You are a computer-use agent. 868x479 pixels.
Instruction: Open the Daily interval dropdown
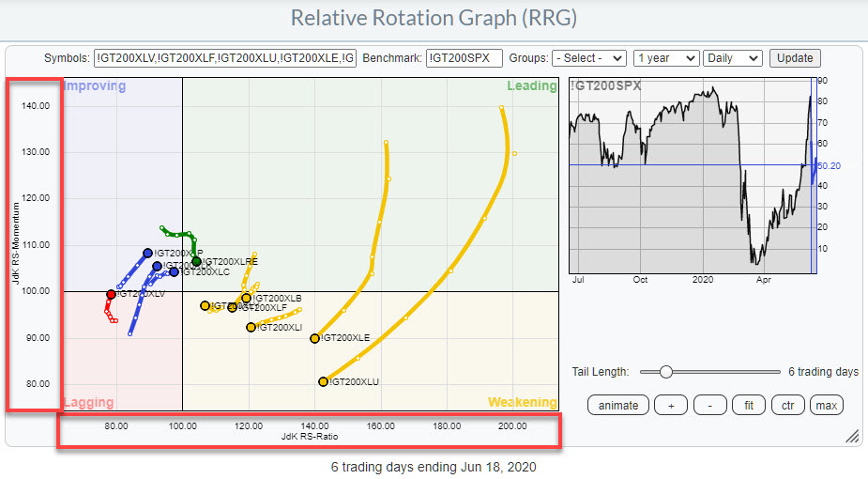coord(732,58)
